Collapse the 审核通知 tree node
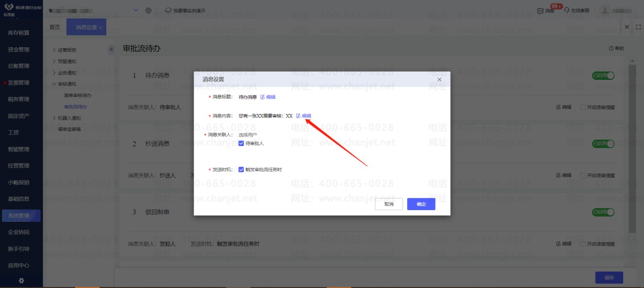The width and height of the screenshot is (644, 288). (x=54, y=84)
